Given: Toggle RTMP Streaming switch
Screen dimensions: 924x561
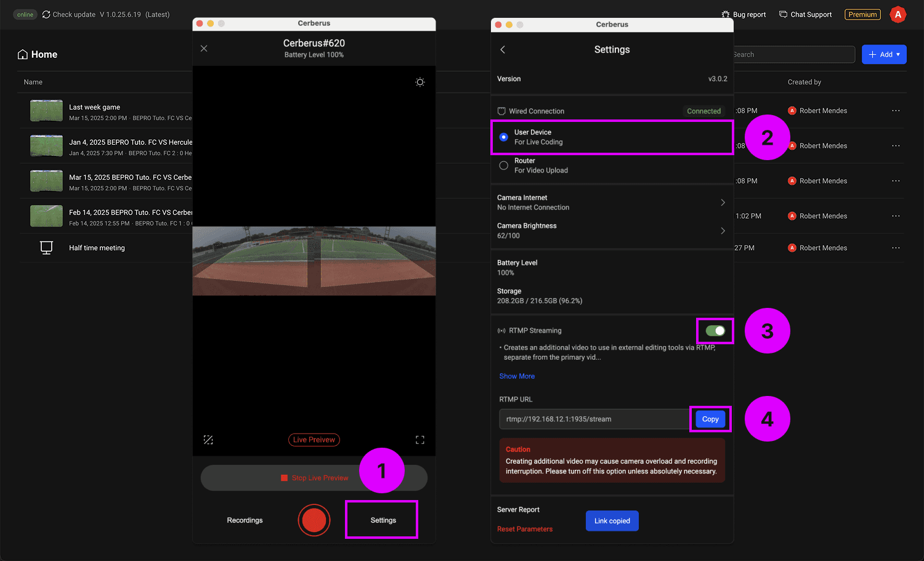Looking at the screenshot, I should [x=715, y=331].
